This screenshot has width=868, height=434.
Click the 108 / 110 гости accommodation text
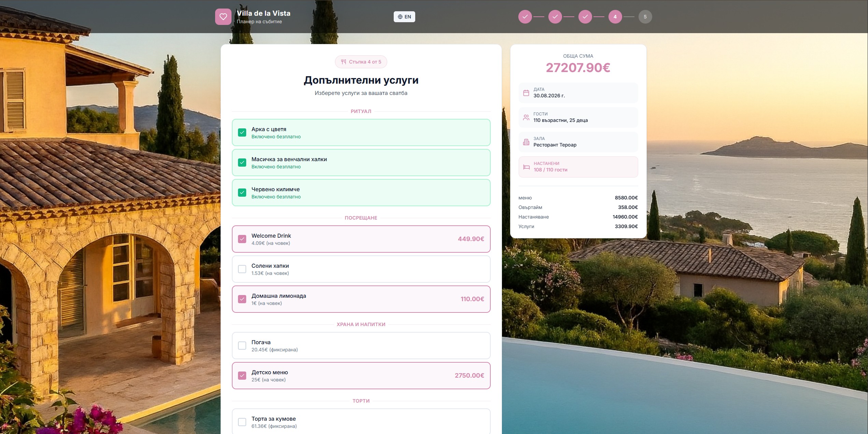[x=550, y=170]
